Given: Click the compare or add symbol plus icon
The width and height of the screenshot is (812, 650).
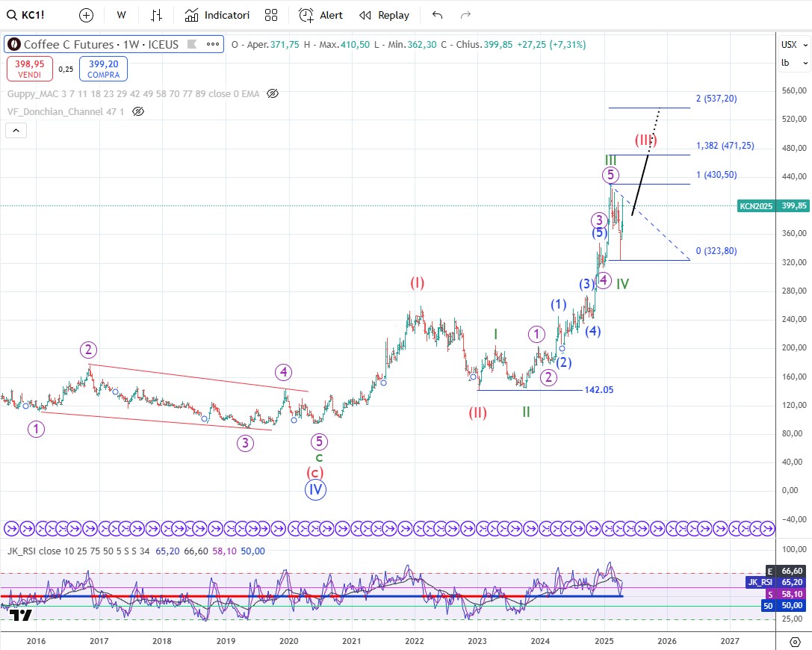Looking at the screenshot, I should tap(86, 15).
